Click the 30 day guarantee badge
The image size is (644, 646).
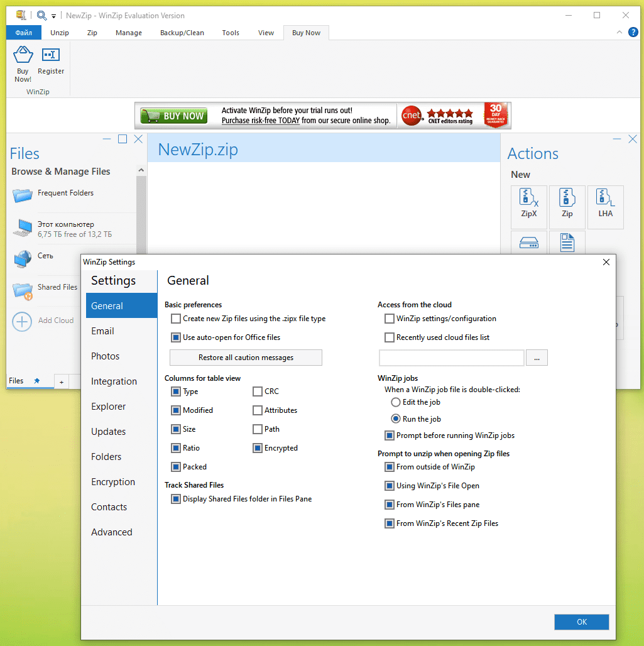(x=496, y=115)
